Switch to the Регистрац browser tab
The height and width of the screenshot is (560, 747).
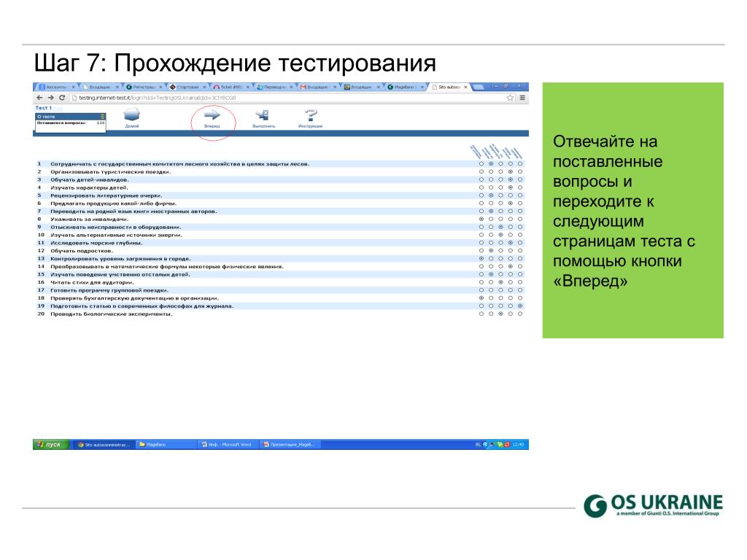pyautogui.click(x=144, y=87)
